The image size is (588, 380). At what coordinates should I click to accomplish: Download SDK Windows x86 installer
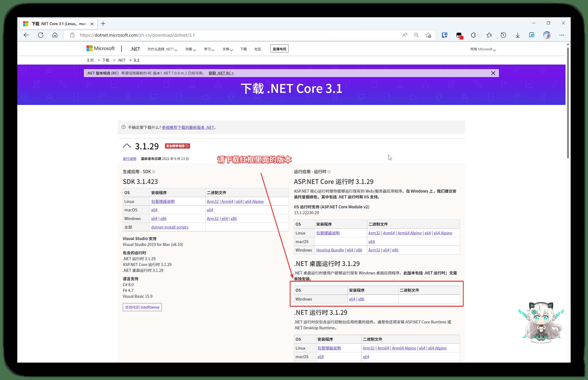click(x=163, y=218)
